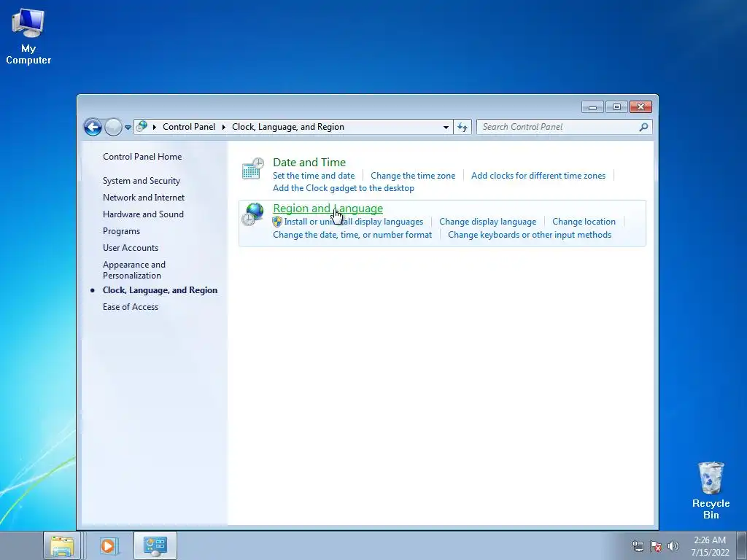The width and height of the screenshot is (747, 560).
Task: Click Change keyboards or other input methods
Action: (x=530, y=235)
